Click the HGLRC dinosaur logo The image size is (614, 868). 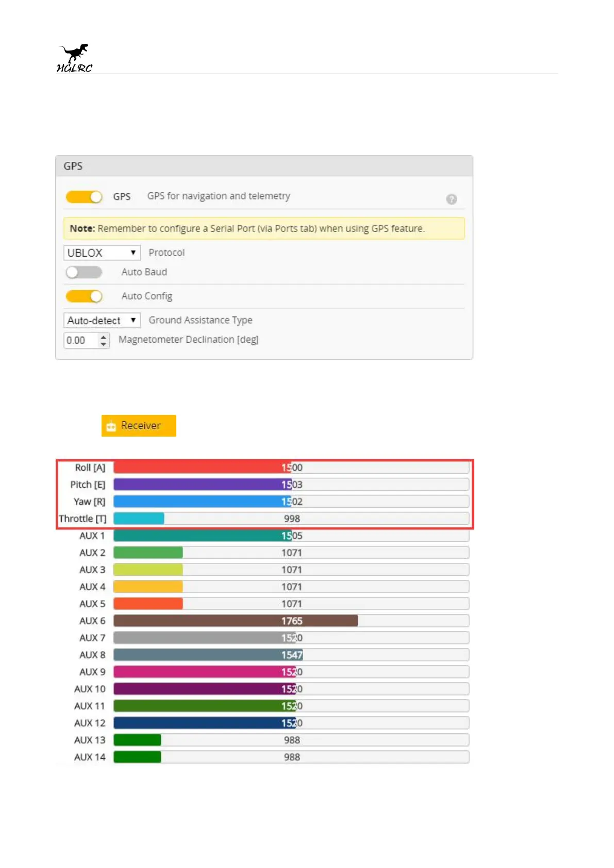[75, 58]
